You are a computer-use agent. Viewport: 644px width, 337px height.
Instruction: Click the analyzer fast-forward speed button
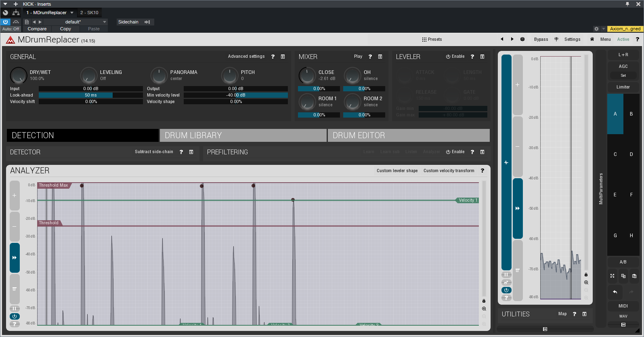point(15,258)
